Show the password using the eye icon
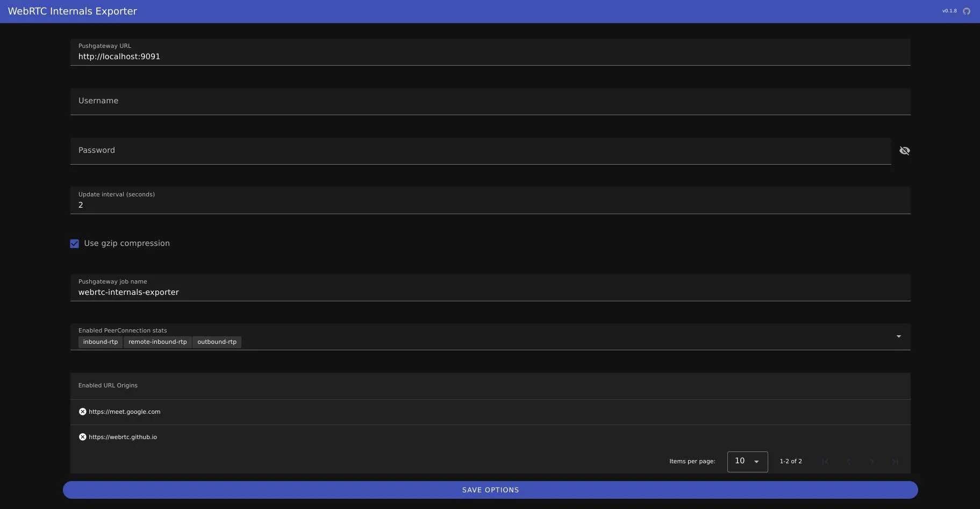980x509 pixels. (x=905, y=151)
